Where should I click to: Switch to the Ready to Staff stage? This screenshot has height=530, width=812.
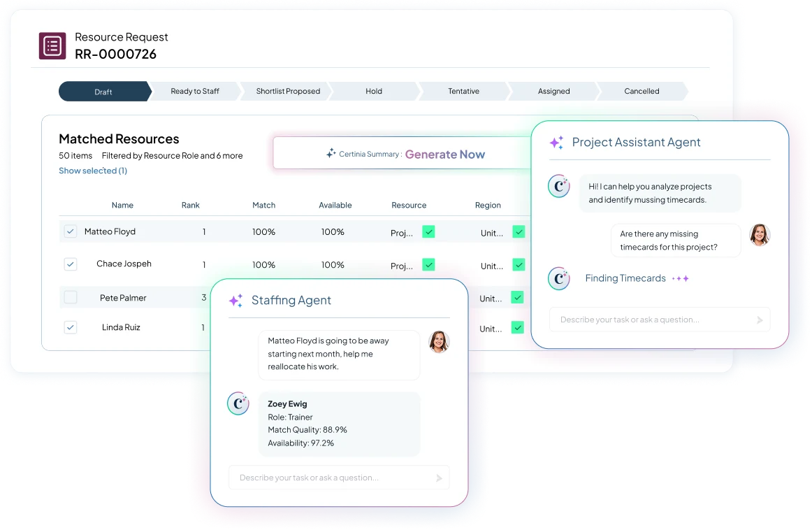(x=195, y=92)
